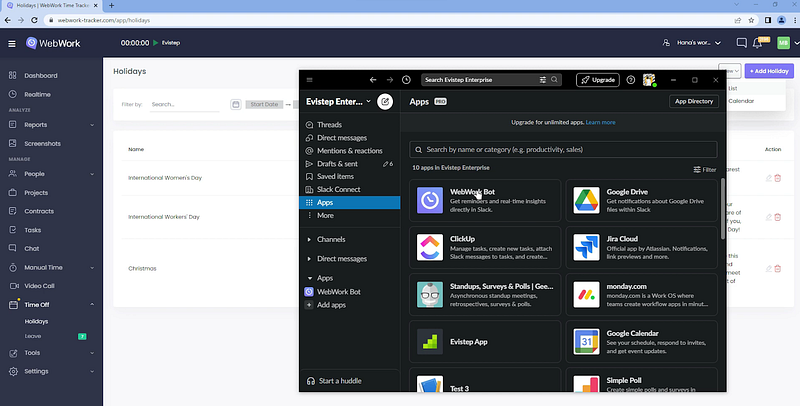The image size is (800, 406).
Task: Click Search Evistep Enterprise field
Action: [479, 80]
